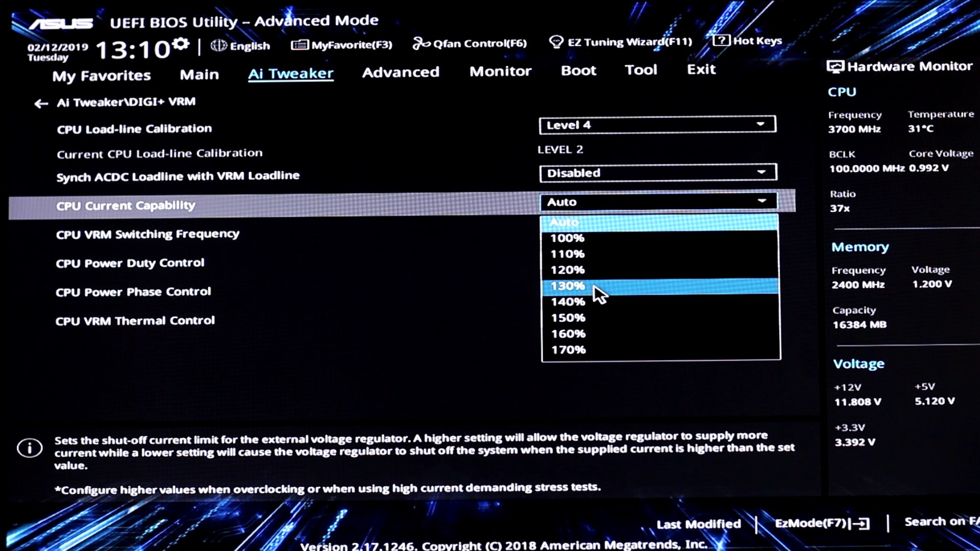Click Current CPU Load-line Calibration label

click(x=160, y=154)
